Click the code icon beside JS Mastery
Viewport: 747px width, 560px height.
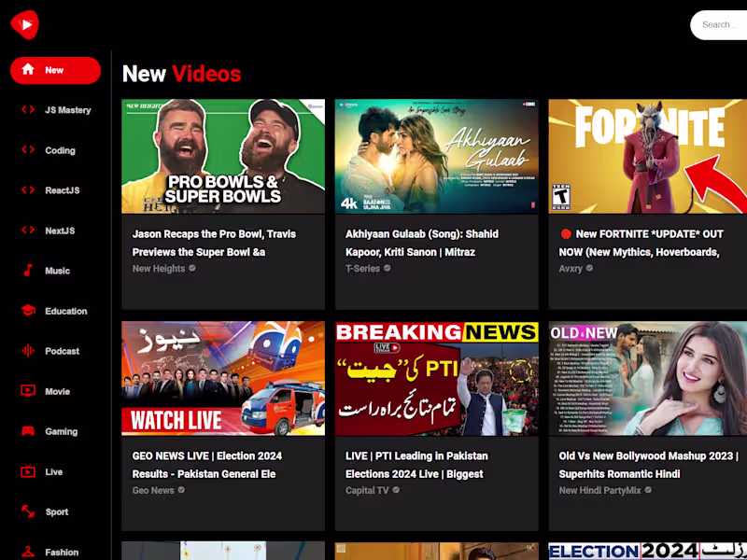pyautogui.click(x=28, y=109)
